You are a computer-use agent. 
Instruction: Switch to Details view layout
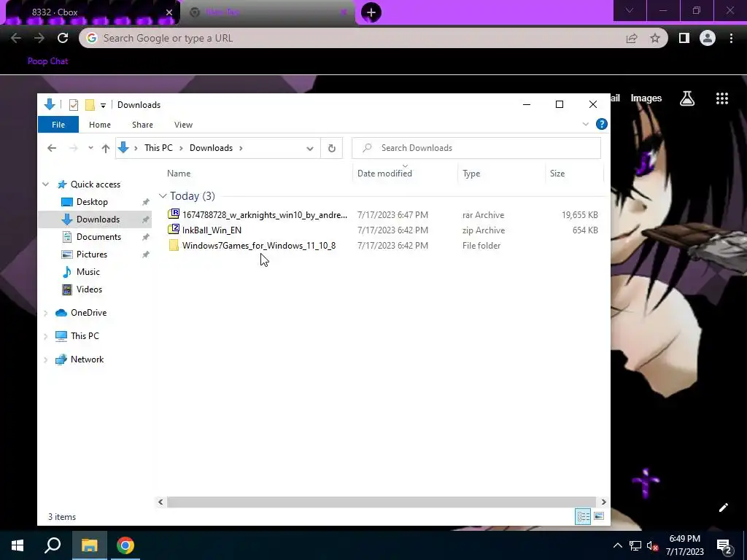point(583,517)
